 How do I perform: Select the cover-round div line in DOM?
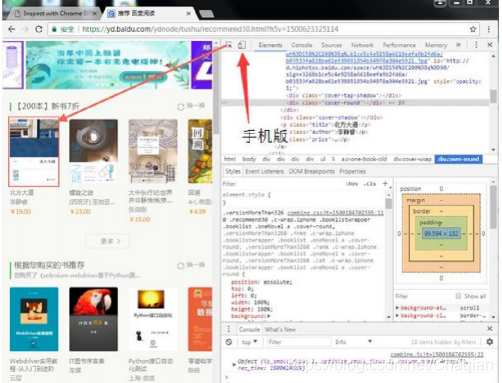click(x=355, y=103)
